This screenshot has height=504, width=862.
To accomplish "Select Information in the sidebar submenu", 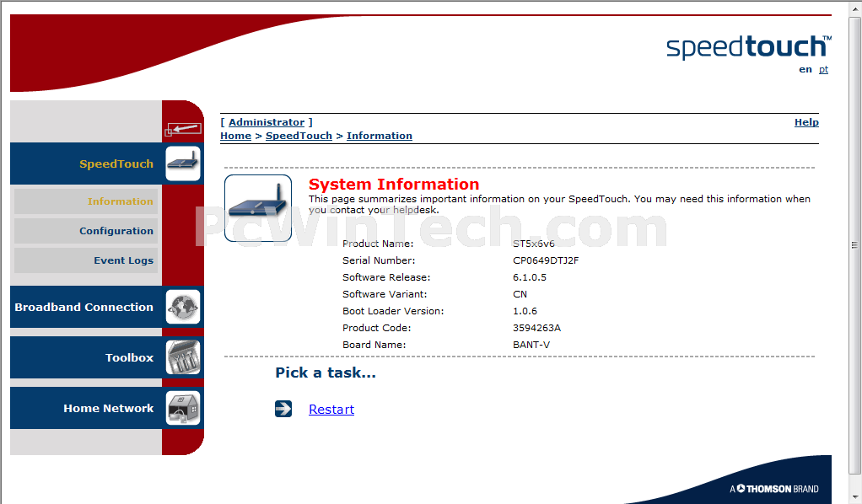I will 86,201.
